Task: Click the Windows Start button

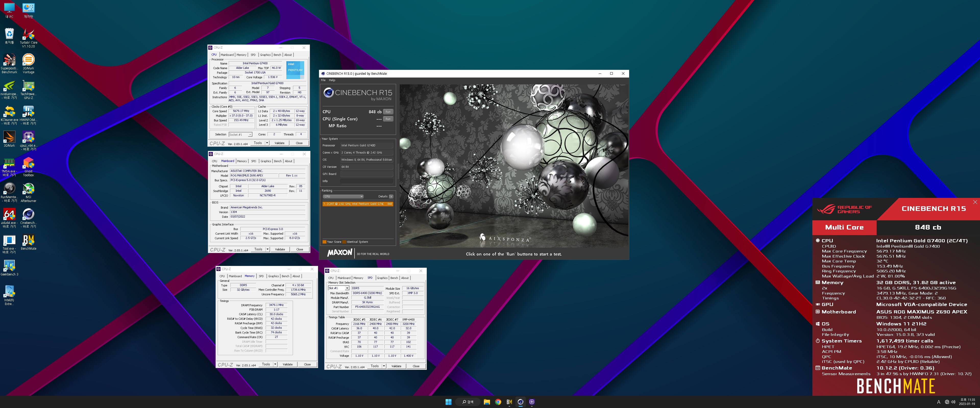Action: click(448, 402)
